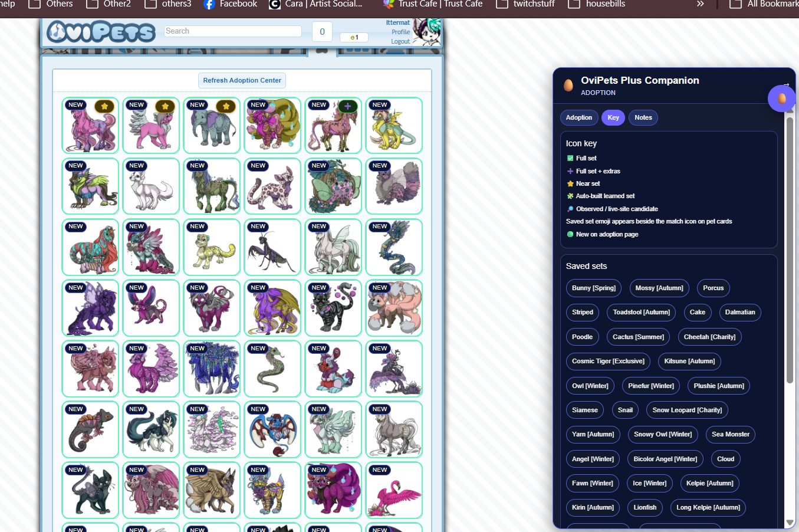Click the arrow icon in Companion header

(x=786, y=85)
